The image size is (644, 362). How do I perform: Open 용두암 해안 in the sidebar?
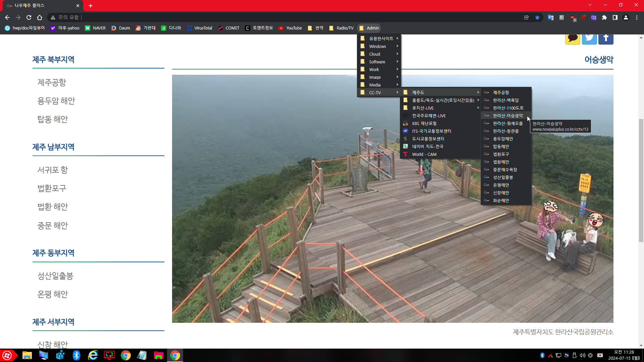point(56,101)
